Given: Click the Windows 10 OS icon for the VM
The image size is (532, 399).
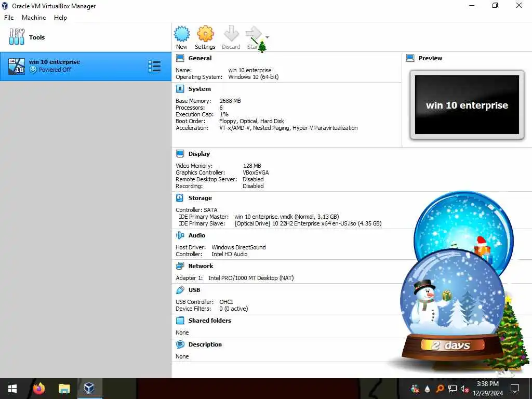Looking at the screenshot, I should (17, 66).
